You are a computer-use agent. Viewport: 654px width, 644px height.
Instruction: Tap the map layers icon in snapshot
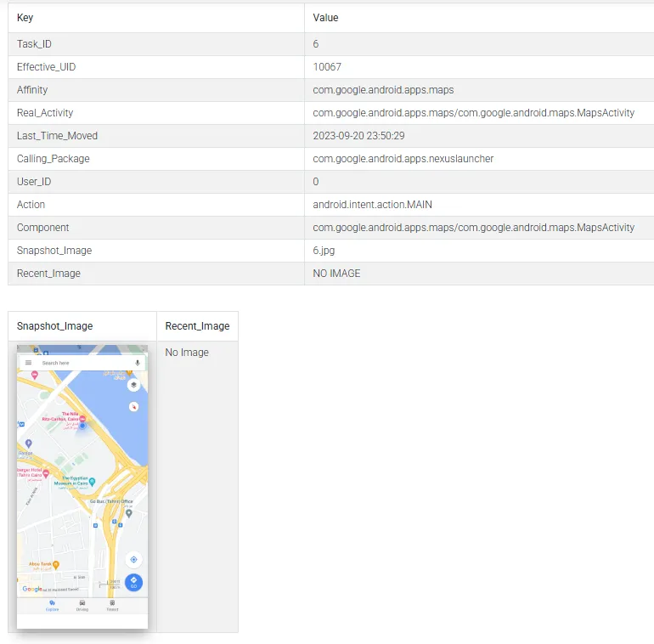(x=133, y=385)
